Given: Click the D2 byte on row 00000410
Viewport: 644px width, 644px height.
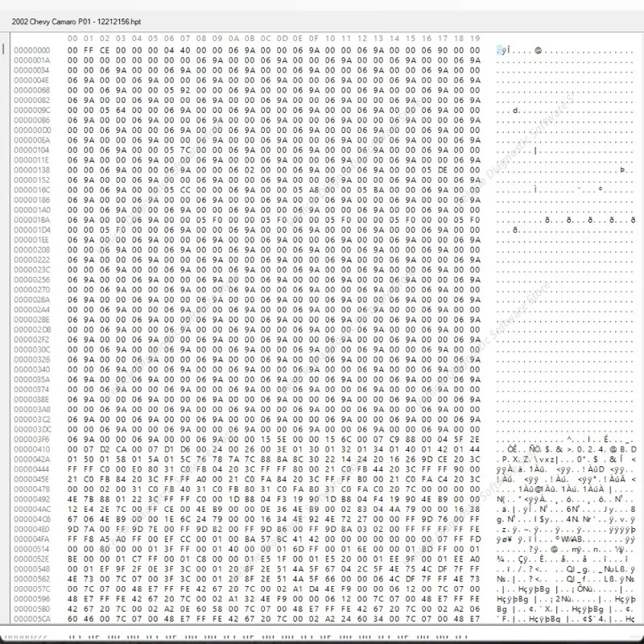Looking at the screenshot, I should pyautogui.click(x=104, y=449).
